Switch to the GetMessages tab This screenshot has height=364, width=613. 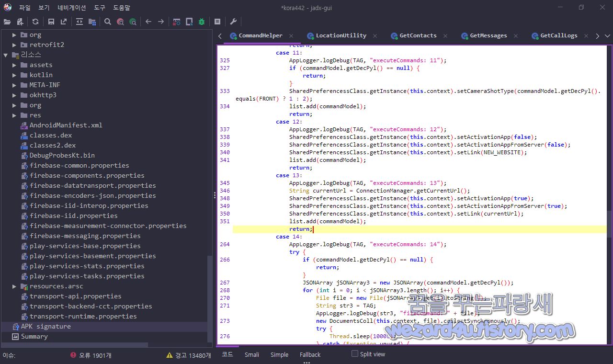tap(488, 35)
